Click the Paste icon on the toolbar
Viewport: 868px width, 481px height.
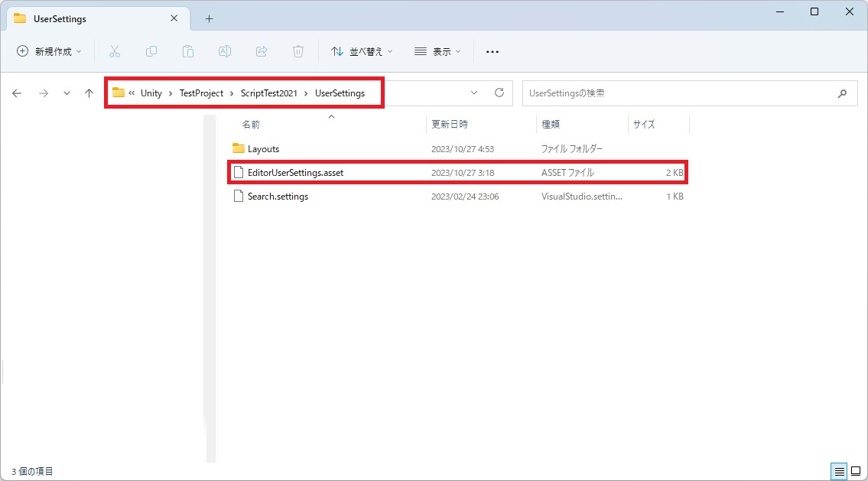pos(188,51)
